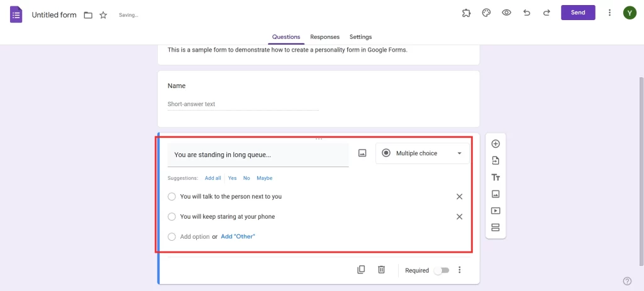
Task: Click the Add "Other" link
Action: coord(238,236)
